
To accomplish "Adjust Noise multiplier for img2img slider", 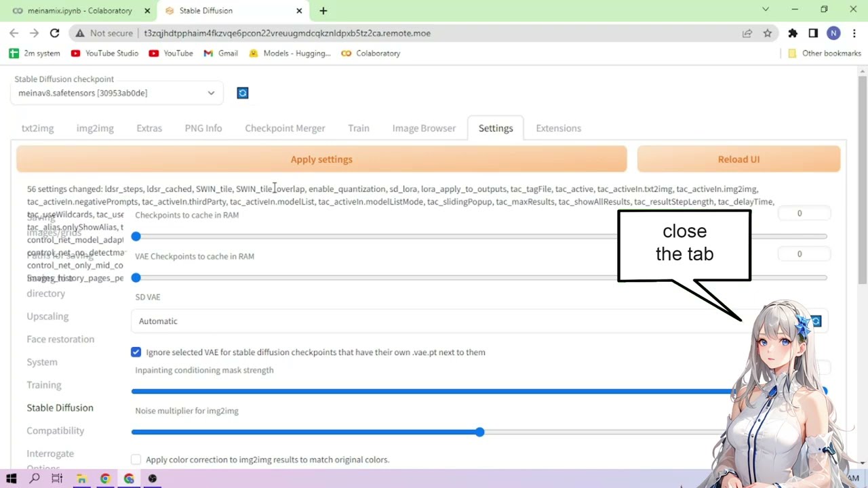I will [479, 432].
